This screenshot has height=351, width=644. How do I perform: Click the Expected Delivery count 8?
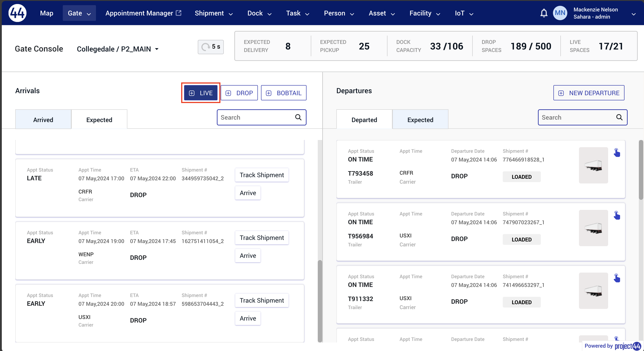click(288, 46)
